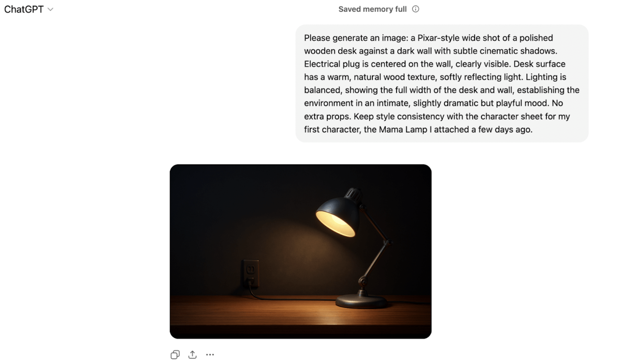Open the generated desk lamp image
Image resolution: width=625 pixels, height=364 pixels.
tap(300, 251)
